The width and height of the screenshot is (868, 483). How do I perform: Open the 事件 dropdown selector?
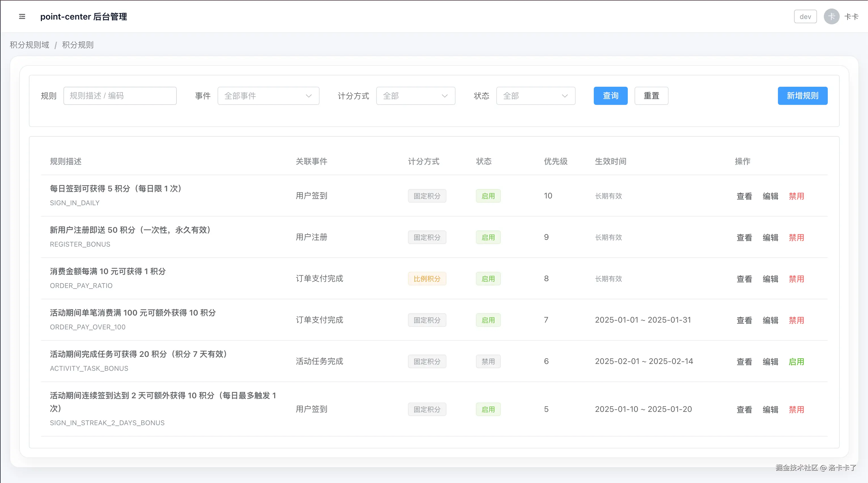pos(268,96)
